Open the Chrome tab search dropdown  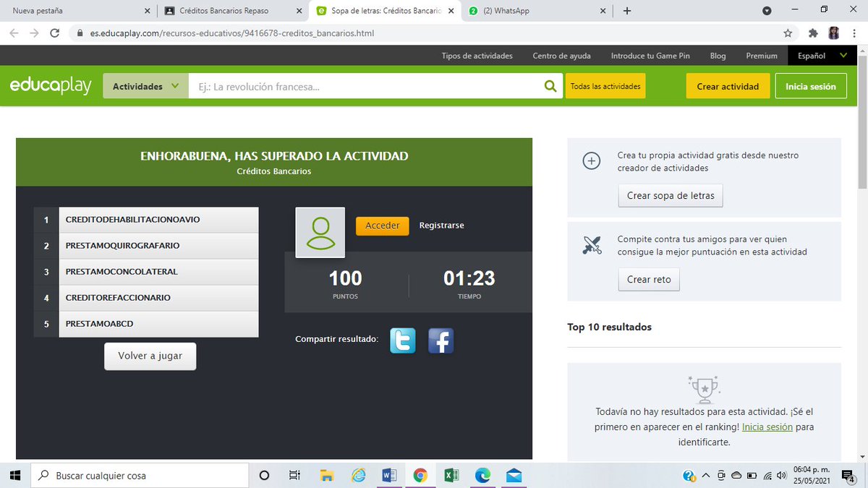(767, 11)
